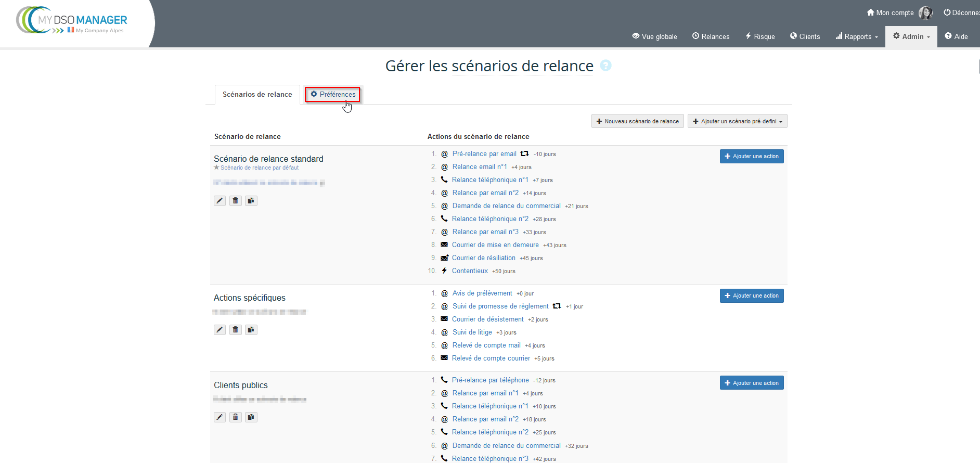
Task: Click the duplicate icon for Actions spécifiques scenario
Action: [x=251, y=330]
